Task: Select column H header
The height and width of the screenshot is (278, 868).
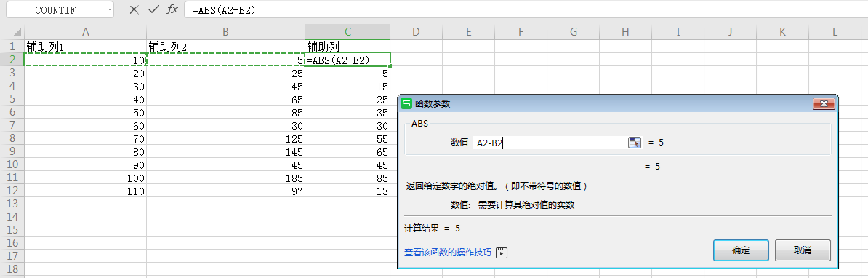Action: pos(625,32)
